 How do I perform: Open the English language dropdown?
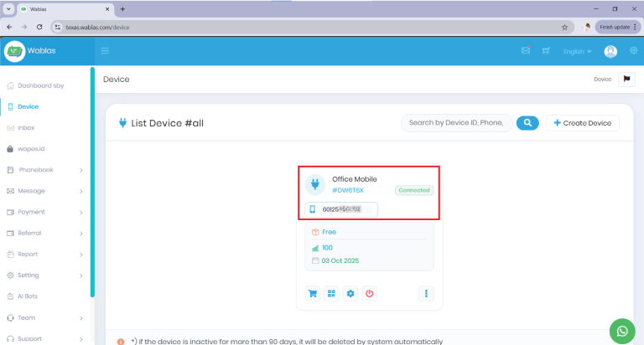pyautogui.click(x=577, y=52)
